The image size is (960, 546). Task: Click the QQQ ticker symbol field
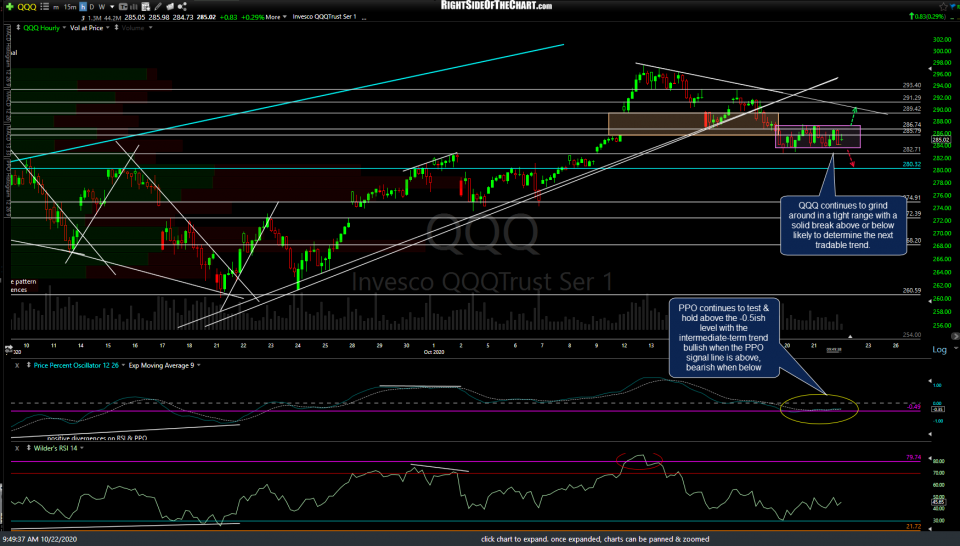click(27, 7)
